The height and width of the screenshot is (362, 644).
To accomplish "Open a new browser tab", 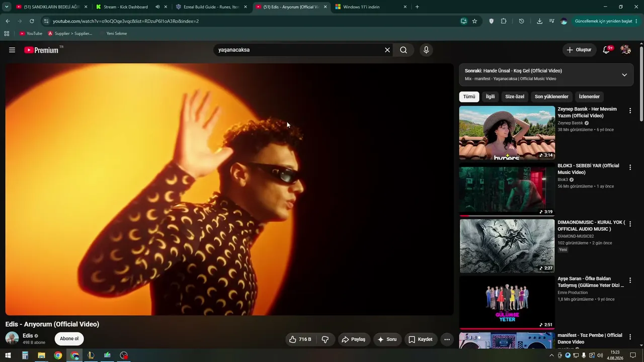I will (417, 7).
